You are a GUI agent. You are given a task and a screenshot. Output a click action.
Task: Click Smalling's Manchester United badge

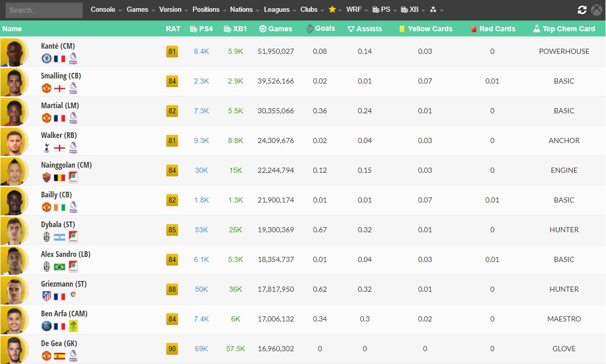46,88
